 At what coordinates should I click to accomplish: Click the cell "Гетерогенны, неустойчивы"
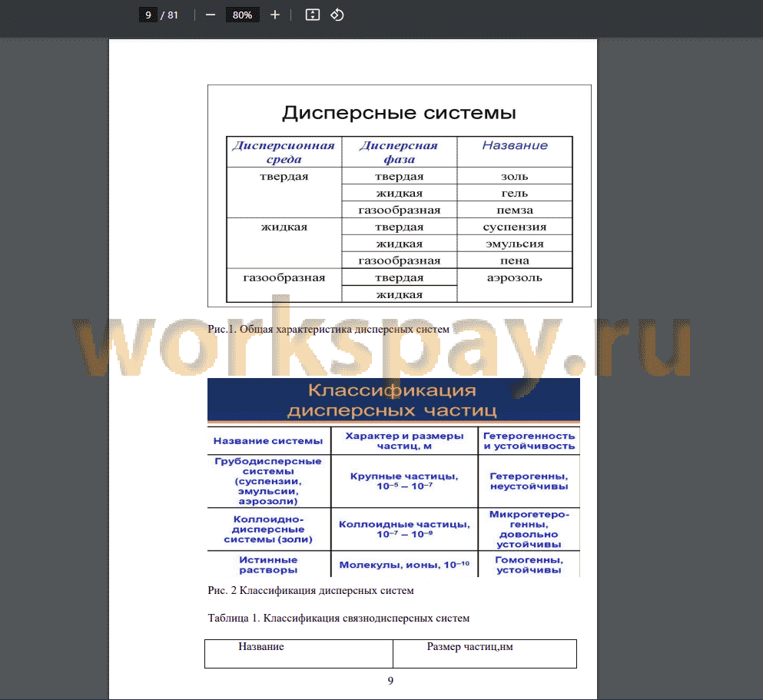pos(529,481)
